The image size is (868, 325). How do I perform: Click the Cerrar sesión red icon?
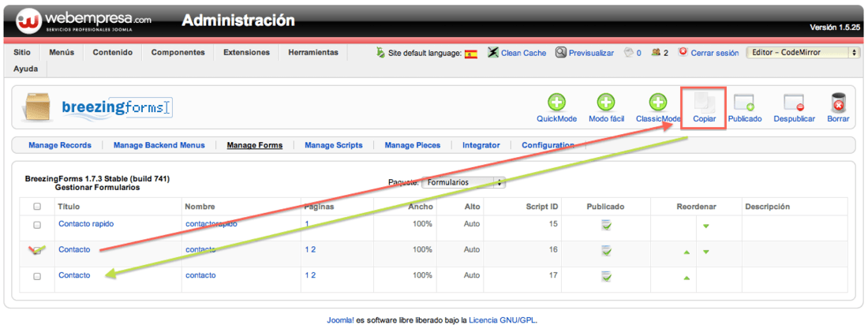(x=683, y=52)
